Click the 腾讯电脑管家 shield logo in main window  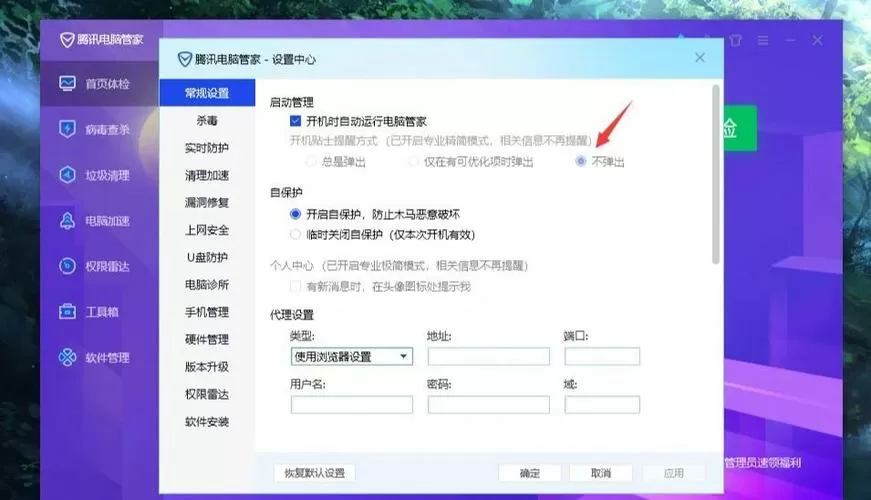(x=67, y=39)
